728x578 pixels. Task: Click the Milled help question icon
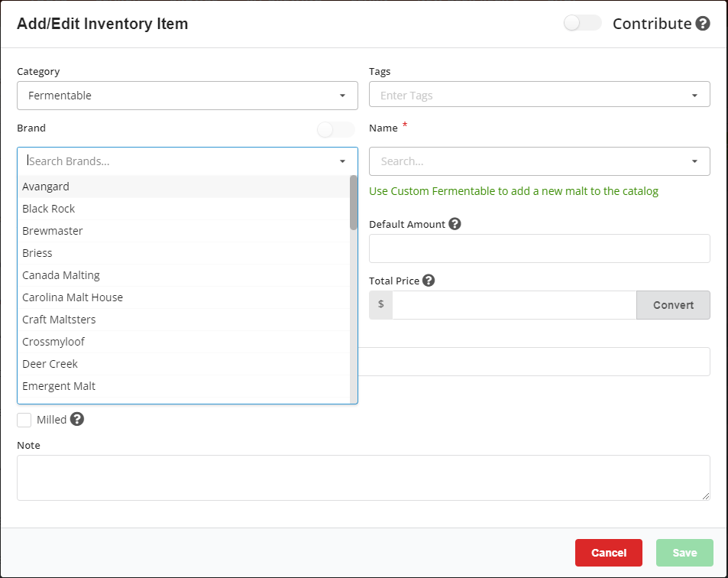(77, 419)
